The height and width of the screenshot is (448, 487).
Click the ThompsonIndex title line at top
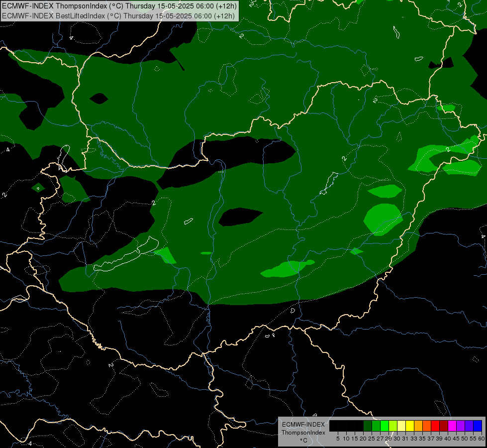[x=119, y=5]
